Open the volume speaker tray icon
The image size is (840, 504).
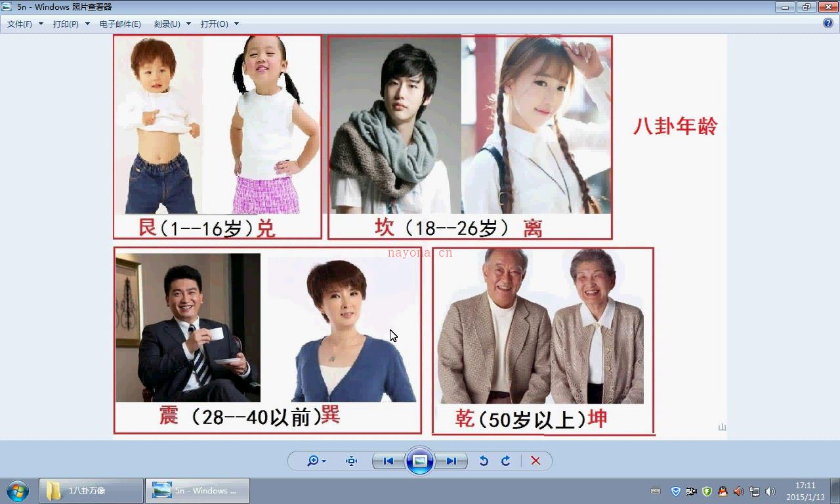770,491
